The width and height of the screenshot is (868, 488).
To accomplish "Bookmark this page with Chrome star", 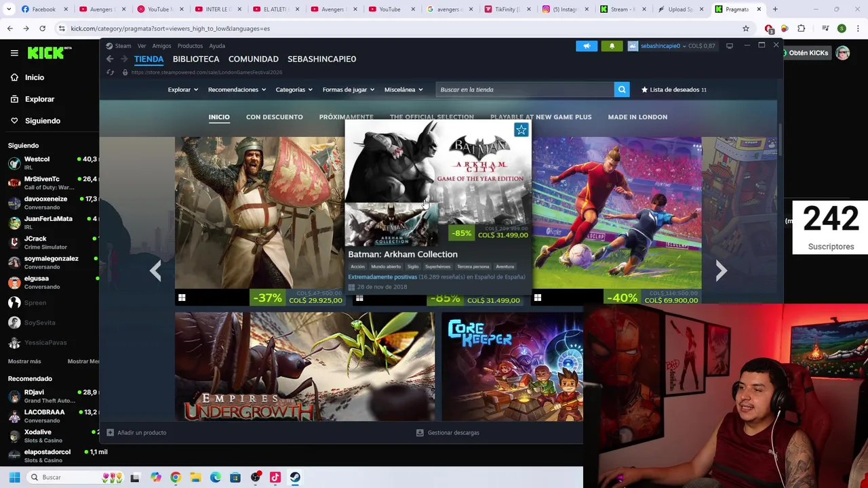I will pyautogui.click(x=746, y=28).
